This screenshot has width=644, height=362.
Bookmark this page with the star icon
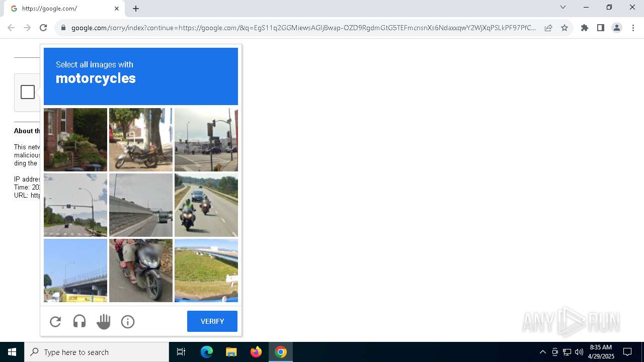click(x=565, y=28)
